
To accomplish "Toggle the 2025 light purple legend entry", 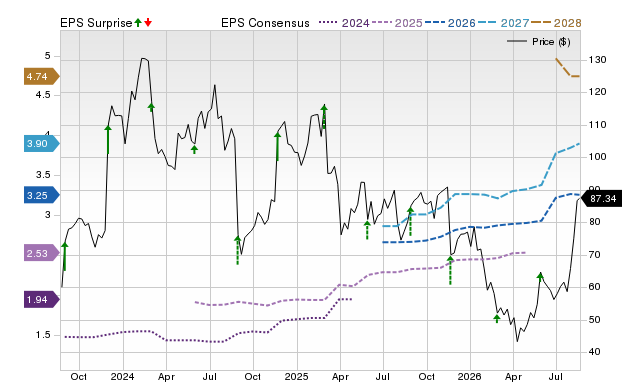I will [397, 23].
